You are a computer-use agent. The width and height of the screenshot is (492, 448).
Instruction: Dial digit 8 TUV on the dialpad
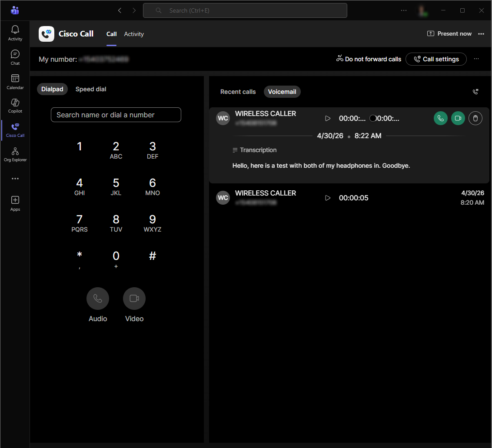[x=116, y=223]
